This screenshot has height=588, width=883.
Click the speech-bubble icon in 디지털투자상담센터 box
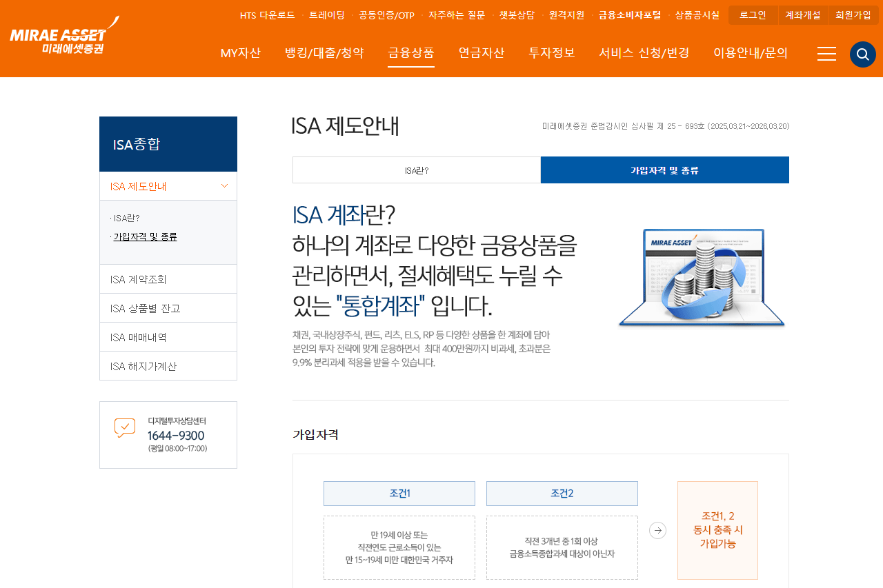pyautogui.click(x=124, y=428)
